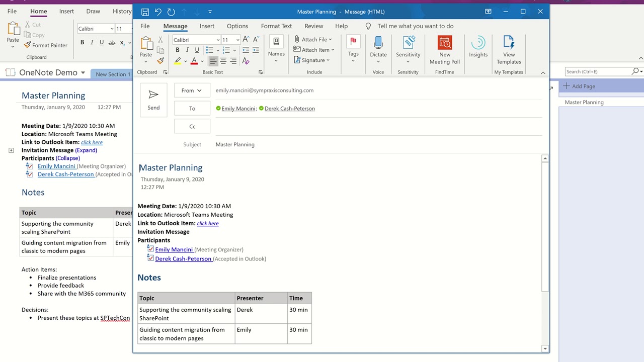Viewport: 644px width, 362px height.
Task: Click the OneNote search magnifier icon
Action: [635, 71]
